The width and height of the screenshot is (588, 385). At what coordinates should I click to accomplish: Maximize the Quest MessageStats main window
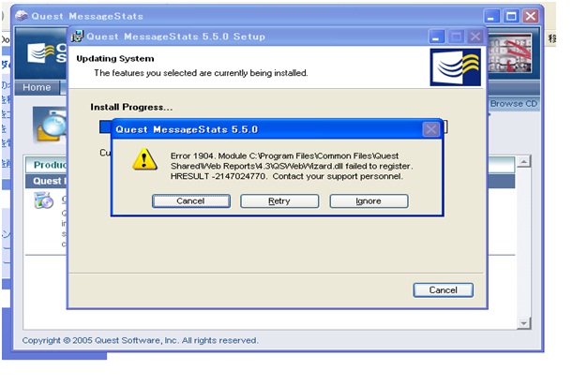(x=511, y=16)
